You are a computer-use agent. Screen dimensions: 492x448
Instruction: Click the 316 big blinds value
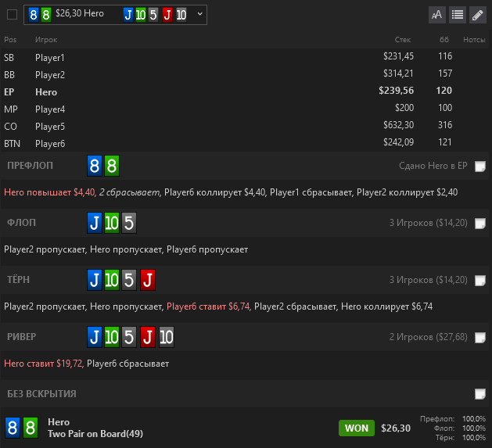tap(445, 125)
